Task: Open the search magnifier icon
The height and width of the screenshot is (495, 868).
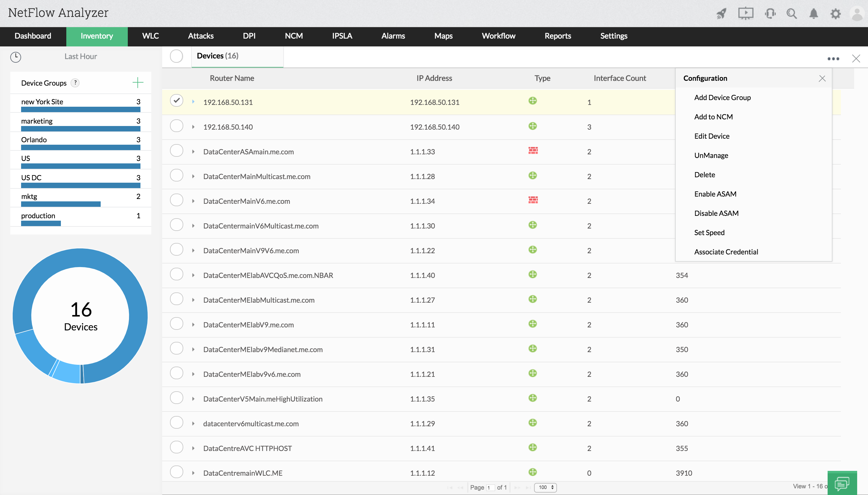Action: click(x=791, y=14)
